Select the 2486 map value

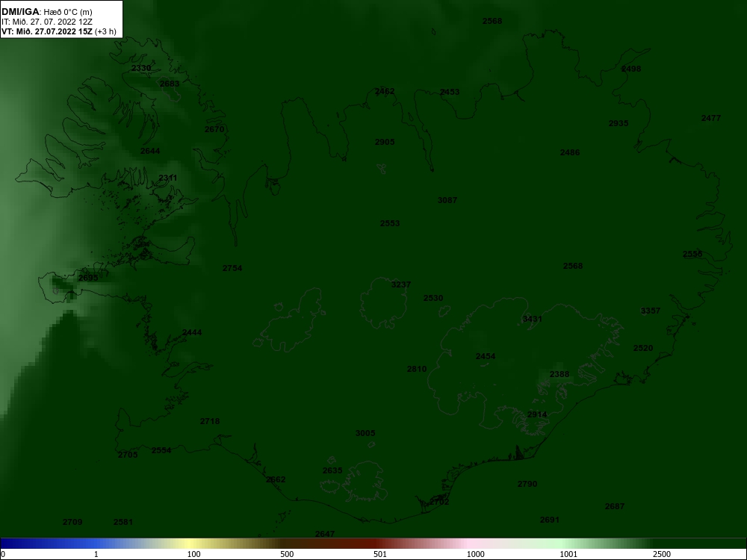tap(570, 152)
